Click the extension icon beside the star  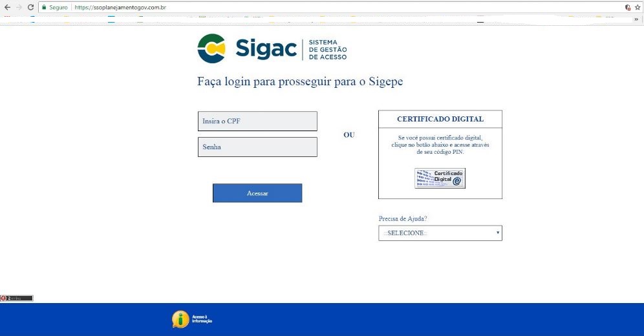pos(628,7)
